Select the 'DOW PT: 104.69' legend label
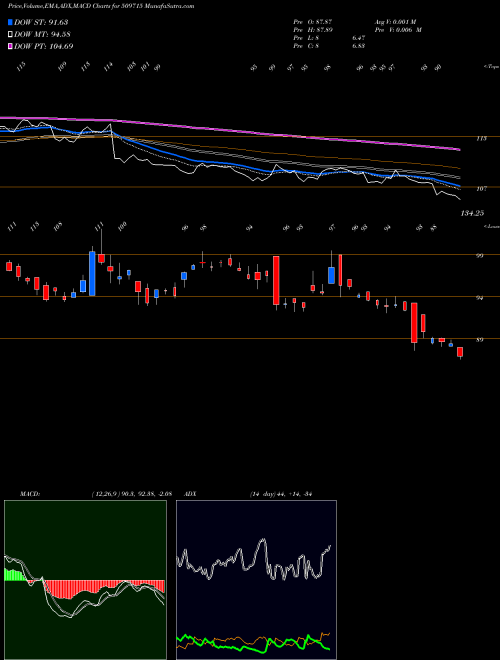Viewport: 500px width, 660px height. click(44, 46)
